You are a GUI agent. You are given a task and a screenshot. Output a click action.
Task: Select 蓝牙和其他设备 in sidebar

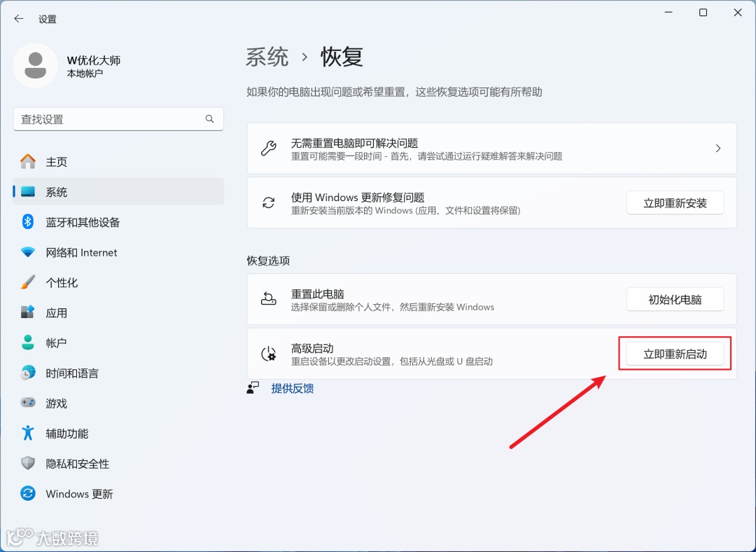[118, 222]
